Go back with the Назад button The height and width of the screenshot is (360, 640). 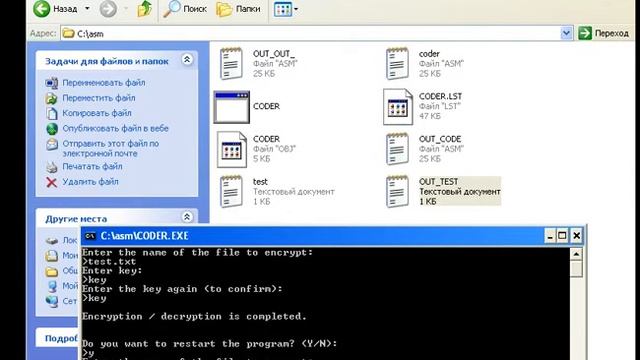[56, 9]
